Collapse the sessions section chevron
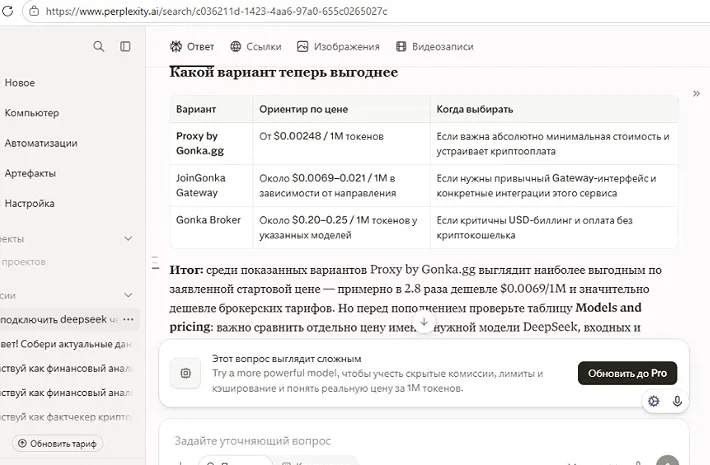 (128, 295)
